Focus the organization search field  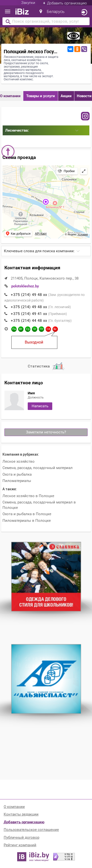(46, 21)
